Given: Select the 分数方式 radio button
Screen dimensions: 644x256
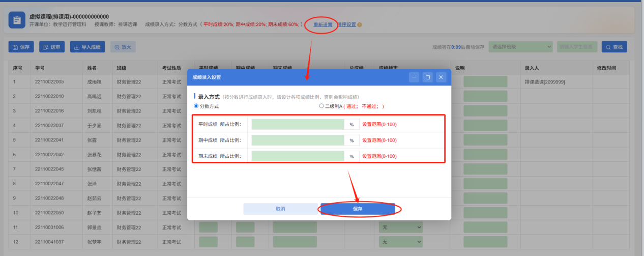Looking at the screenshot, I should coord(196,106).
